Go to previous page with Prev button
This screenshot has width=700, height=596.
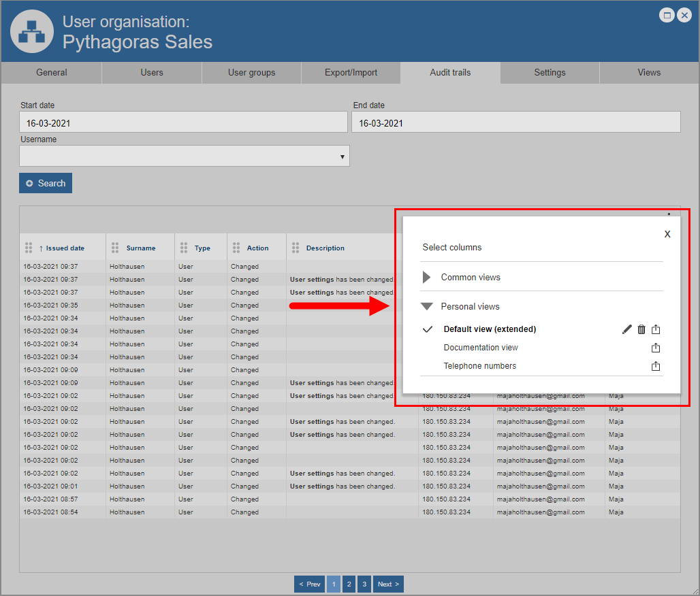310,584
